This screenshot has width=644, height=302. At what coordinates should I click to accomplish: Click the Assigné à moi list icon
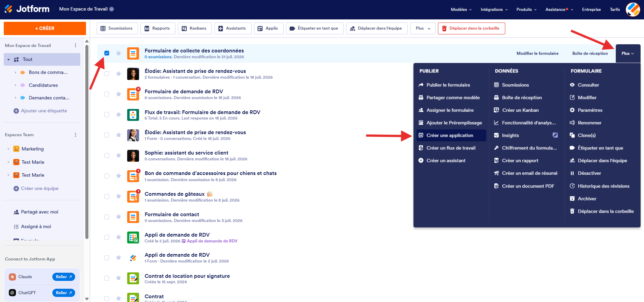coord(16,226)
